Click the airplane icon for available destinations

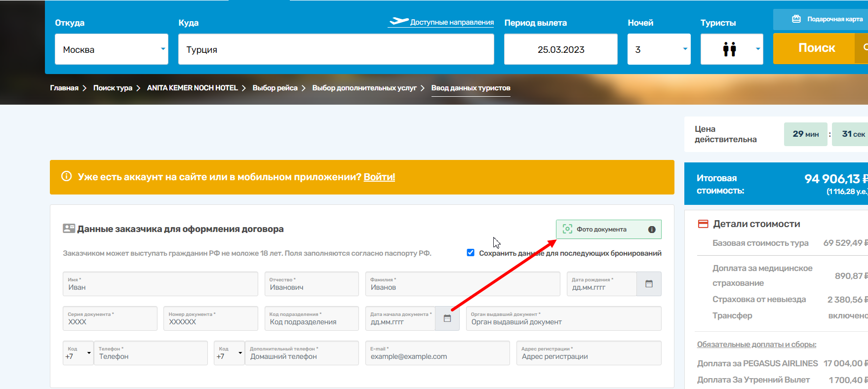point(399,21)
